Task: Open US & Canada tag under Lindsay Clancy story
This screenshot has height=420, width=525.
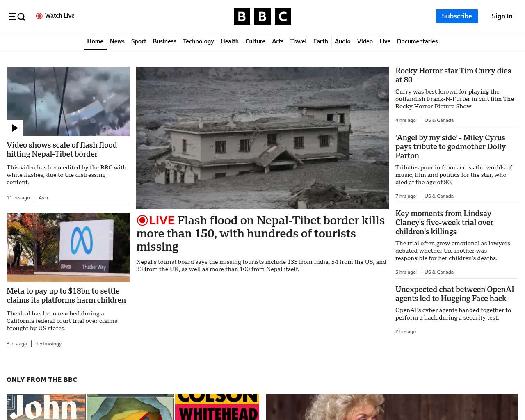Action: 439,272
